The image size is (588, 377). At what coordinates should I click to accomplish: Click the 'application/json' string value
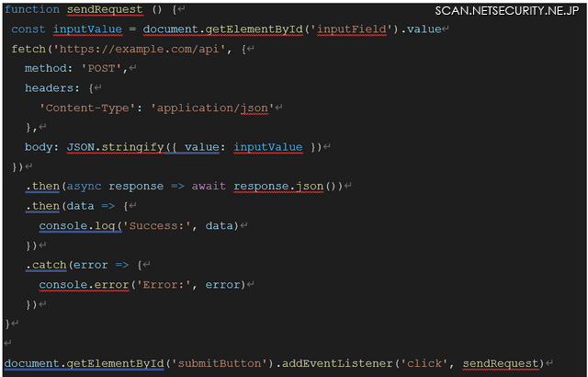coord(215,108)
